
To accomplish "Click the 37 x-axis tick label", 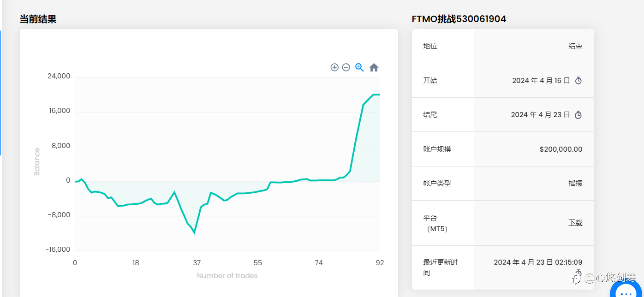I will [x=197, y=263].
